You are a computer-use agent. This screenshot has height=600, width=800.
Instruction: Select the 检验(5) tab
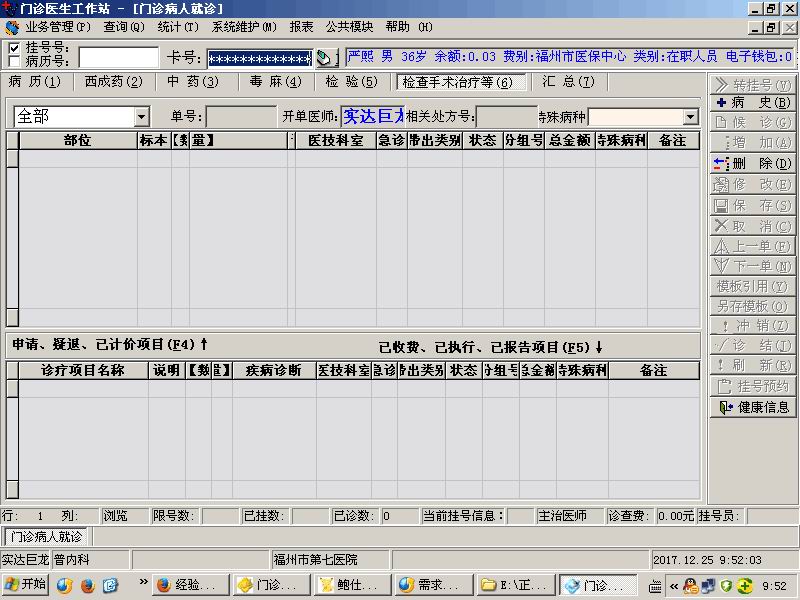tap(351, 82)
